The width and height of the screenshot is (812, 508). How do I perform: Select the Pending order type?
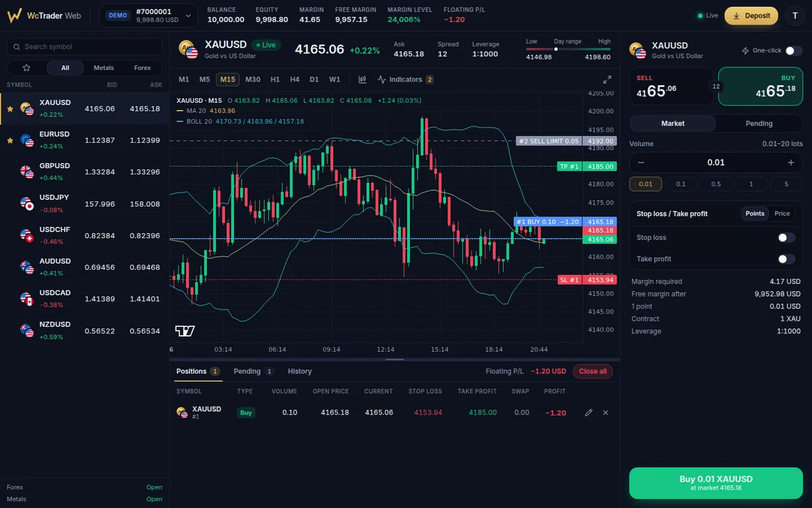coord(759,123)
